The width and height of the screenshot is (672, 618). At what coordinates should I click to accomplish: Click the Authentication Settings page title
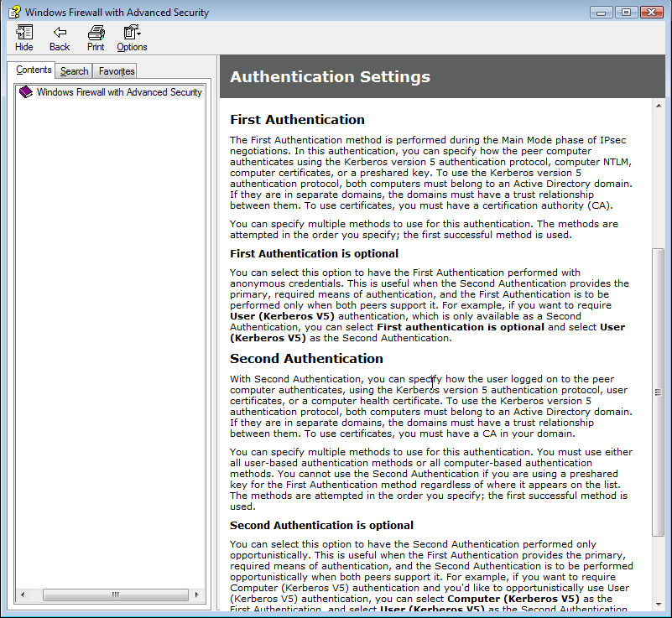(330, 76)
